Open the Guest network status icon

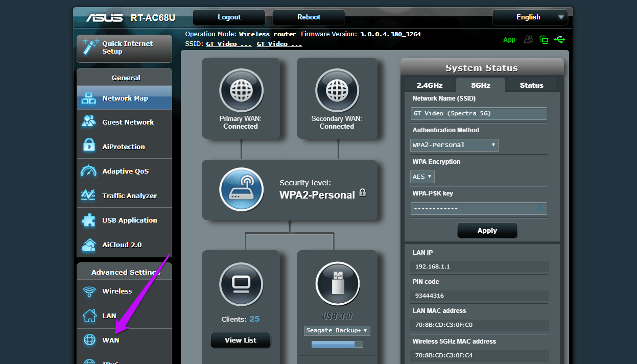[x=529, y=39]
